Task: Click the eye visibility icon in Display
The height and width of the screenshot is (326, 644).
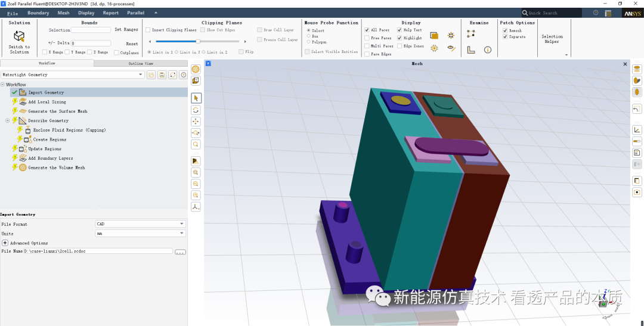Action: point(451,49)
